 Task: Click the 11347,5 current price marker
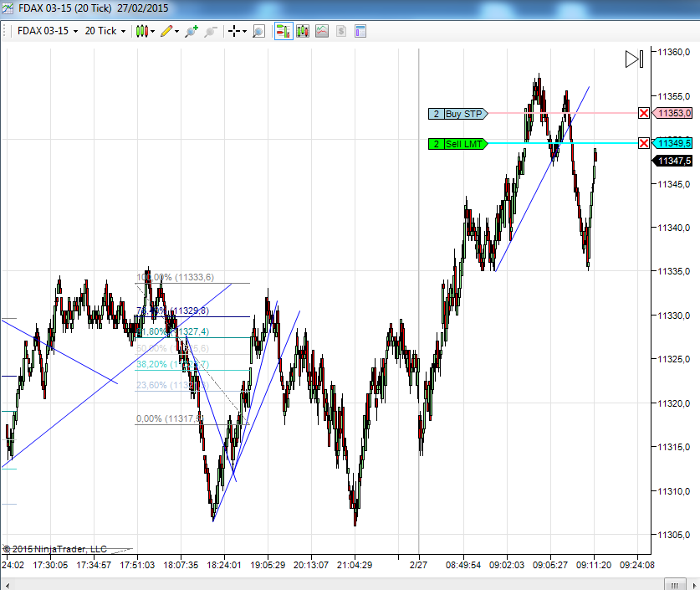[x=672, y=161]
